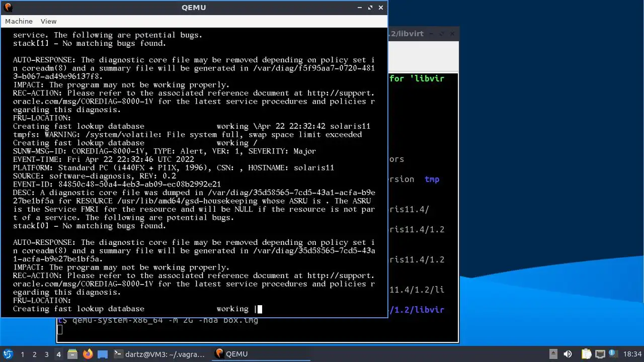Open removable media eject tray icon
The width and height of the screenshot is (644, 362).
pos(553,354)
